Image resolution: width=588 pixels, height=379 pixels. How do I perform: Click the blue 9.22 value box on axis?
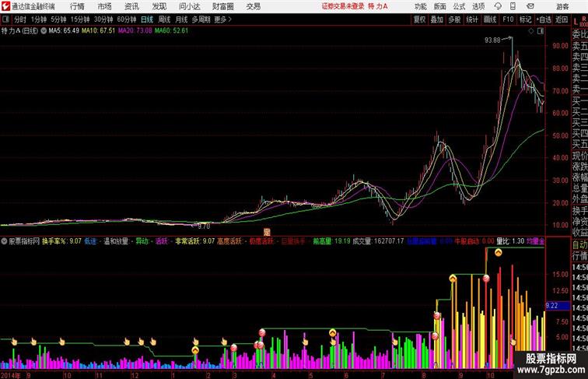click(557, 305)
